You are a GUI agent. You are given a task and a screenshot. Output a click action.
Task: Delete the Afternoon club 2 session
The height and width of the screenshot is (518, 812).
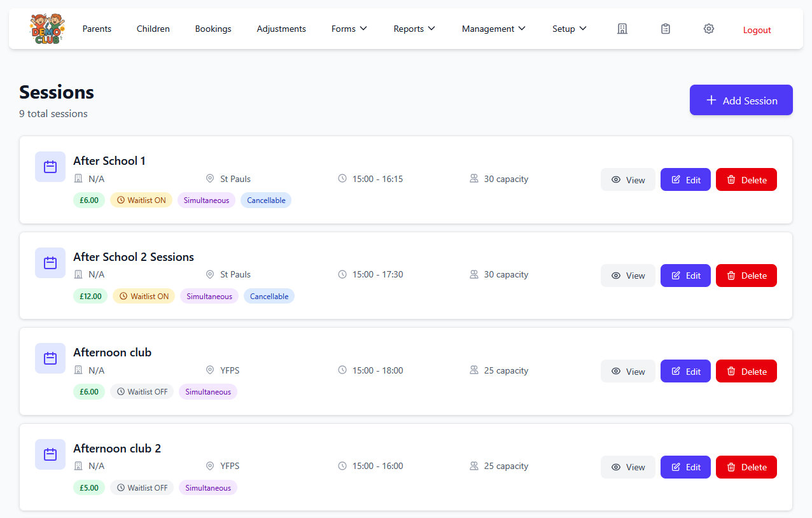click(x=746, y=467)
